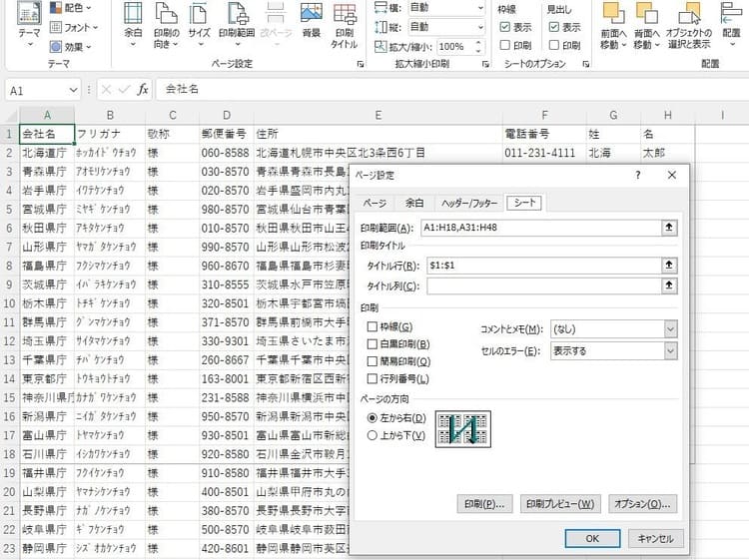Click オブジェクトの選択と表示 selection pane icon
Screen dimensions: 749x560
[x=689, y=25]
